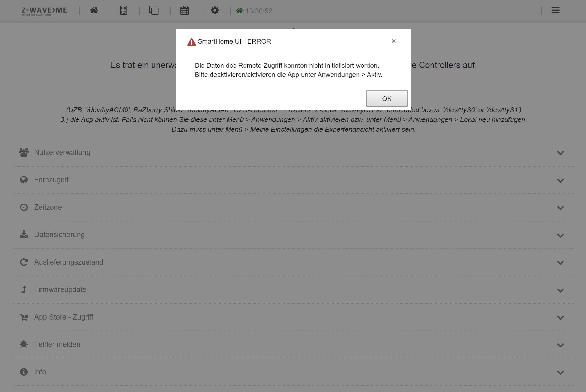This screenshot has width=586, height=392.
Task: Open the rooms building icon
Action: [124, 10]
